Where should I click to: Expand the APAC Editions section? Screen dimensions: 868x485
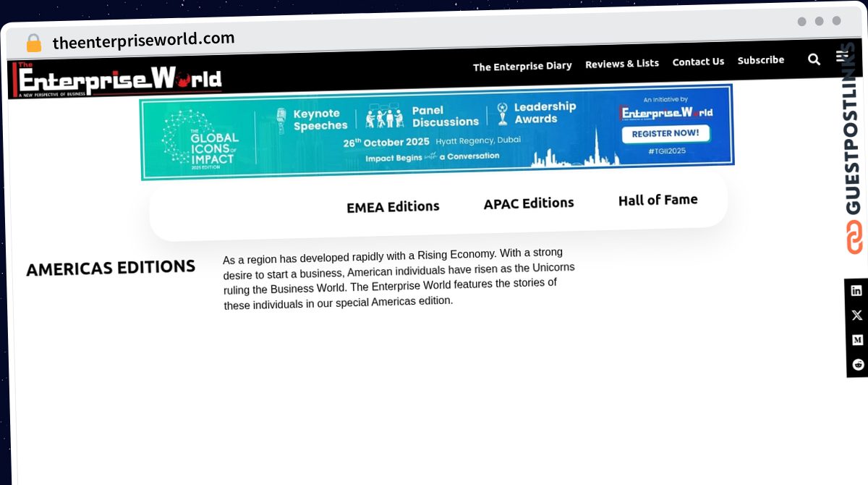529,203
